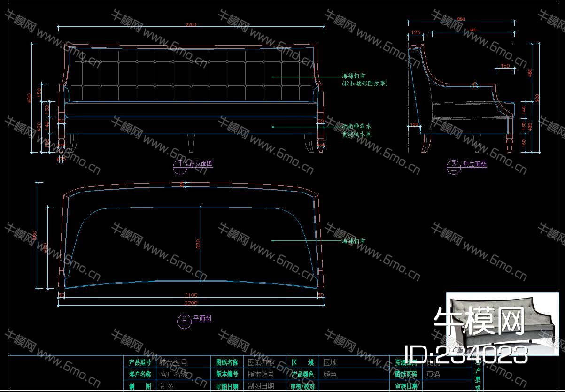Select the 平面图 plan view title
The height and width of the screenshot is (392, 565).
pyautogui.click(x=202, y=318)
